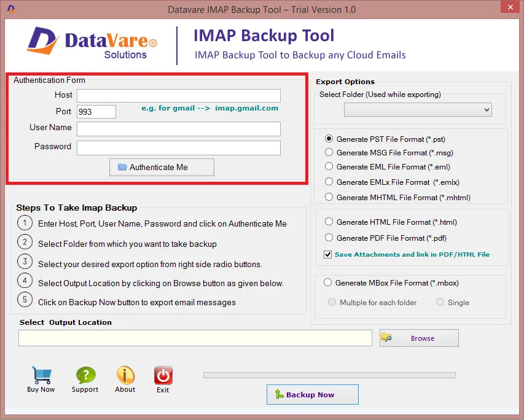This screenshot has height=420, width=524.
Task: Click the imap.gmail.com example hint text
Action: [210, 108]
